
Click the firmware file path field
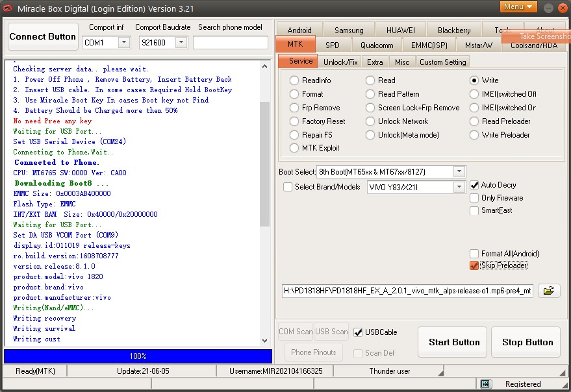(407, 291)
